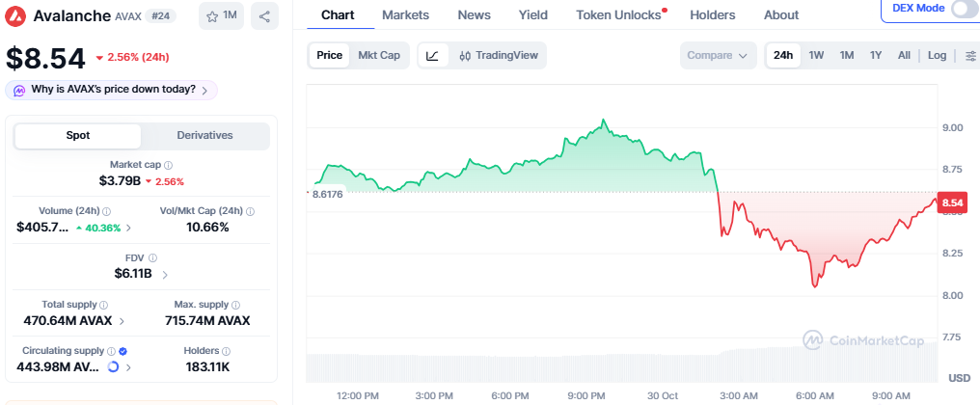This screenshot has height=405, width=980.
Task: Open About tab
Action: (781, 15)
